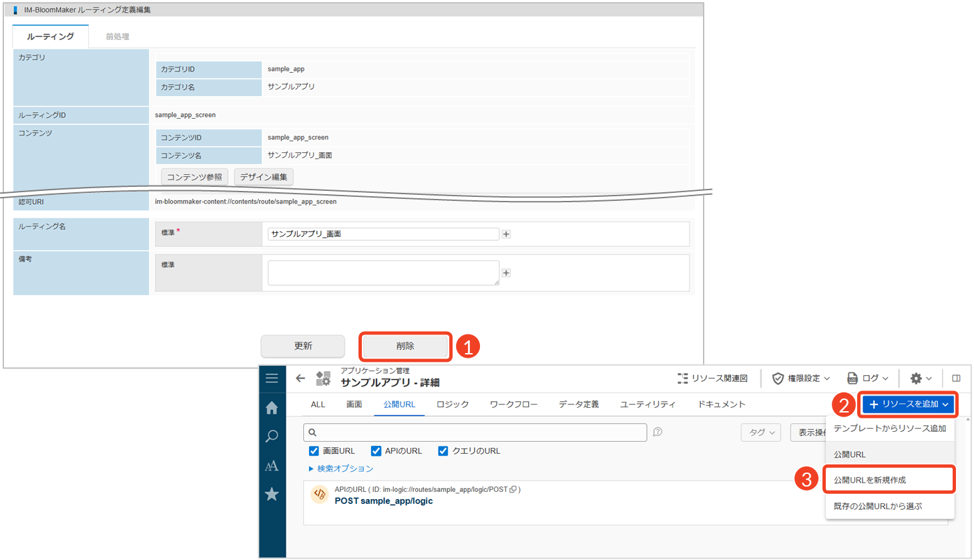Image resolution: width=974 pixels, height=560 pixels.
Task: Switch to the 前処理 tab
Action: point(117,37)
